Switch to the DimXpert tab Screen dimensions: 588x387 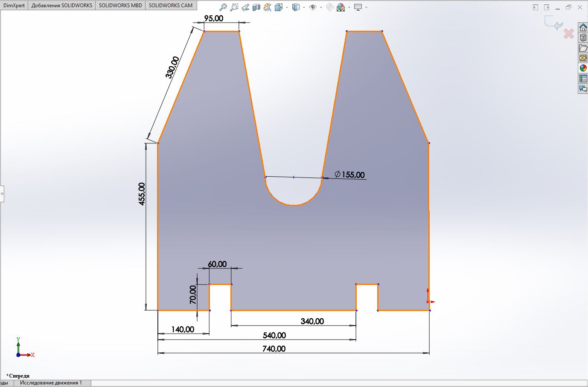(x=14, y=6)
